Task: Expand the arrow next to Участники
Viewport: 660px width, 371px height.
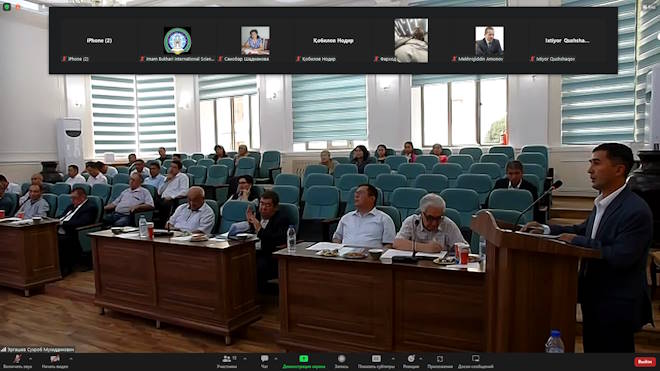Action: click(x=245, y=359)
